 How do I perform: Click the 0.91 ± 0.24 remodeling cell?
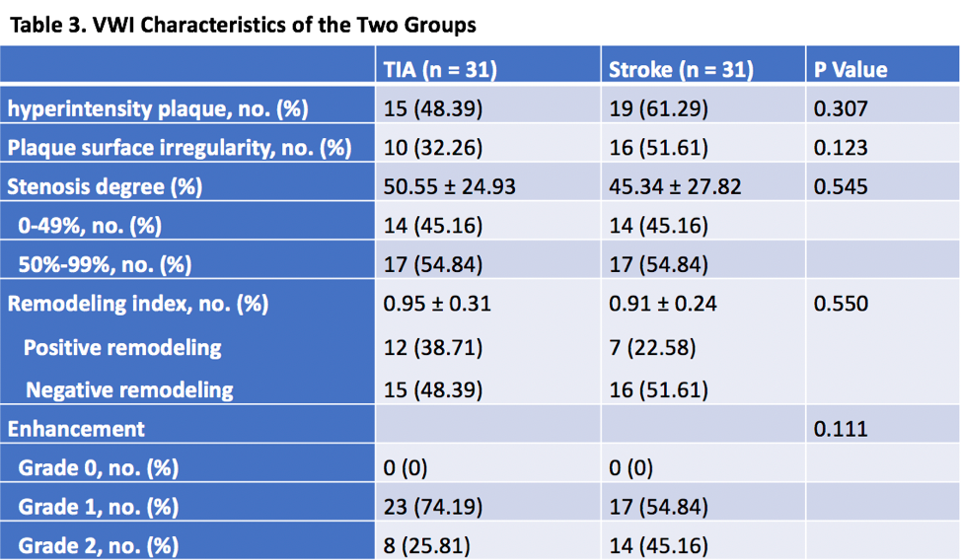coord(663,304)
